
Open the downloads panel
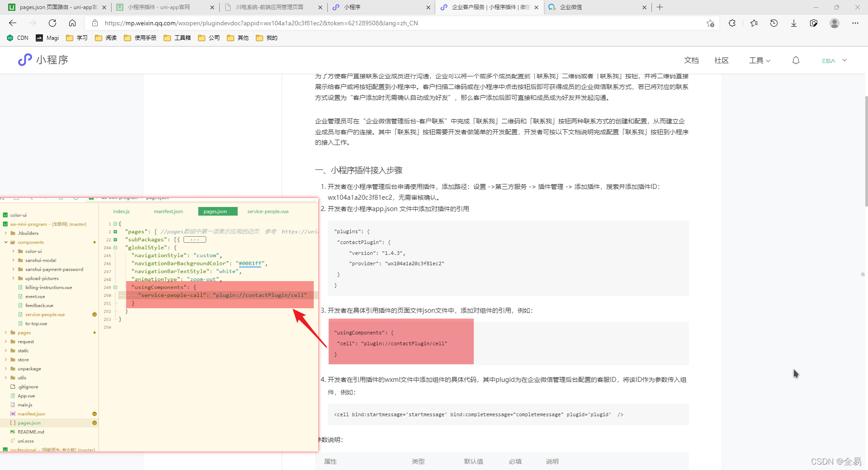[x=793, y=23]
